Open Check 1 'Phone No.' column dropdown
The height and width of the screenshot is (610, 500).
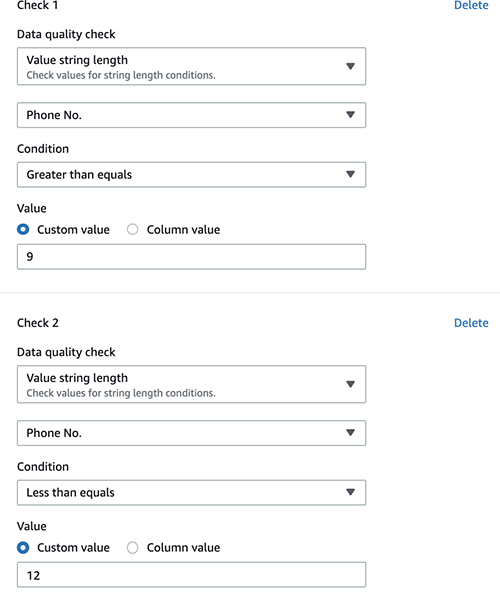(x=191, y=115)
